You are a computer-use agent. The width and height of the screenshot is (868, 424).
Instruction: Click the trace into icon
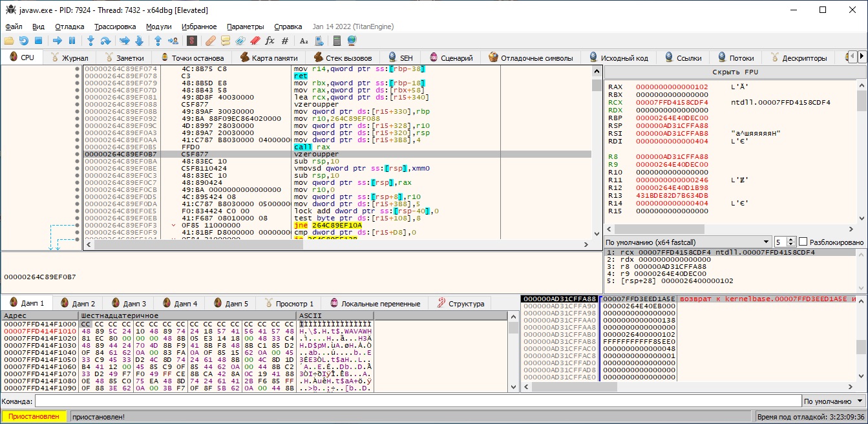(x=124, y=41)
